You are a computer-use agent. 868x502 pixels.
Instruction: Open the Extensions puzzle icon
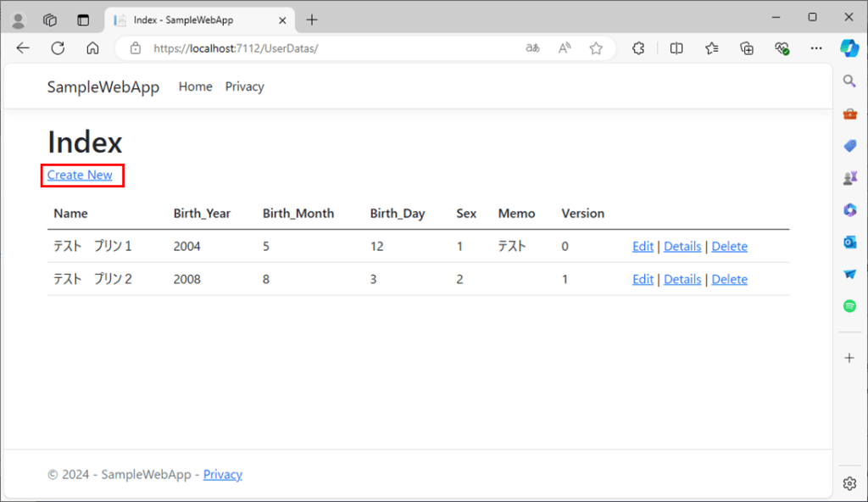[639, 48]
